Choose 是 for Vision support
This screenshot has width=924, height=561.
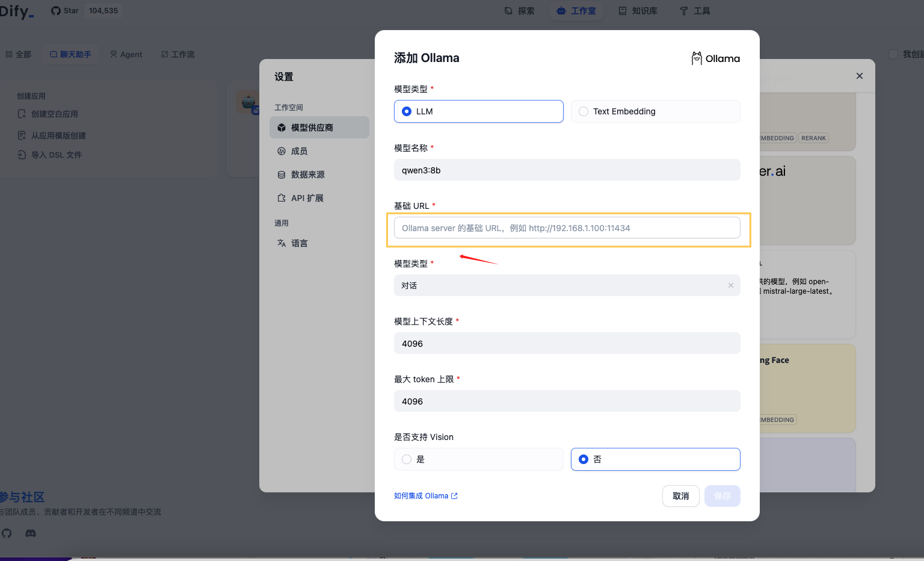point(478,459)
